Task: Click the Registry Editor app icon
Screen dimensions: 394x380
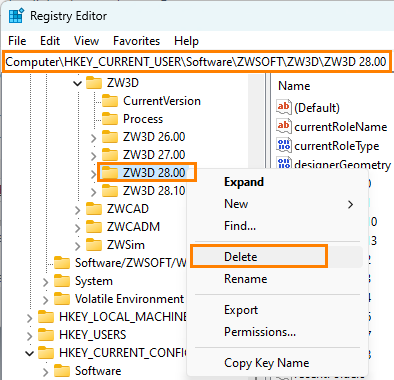Action: tap(16, 16)
